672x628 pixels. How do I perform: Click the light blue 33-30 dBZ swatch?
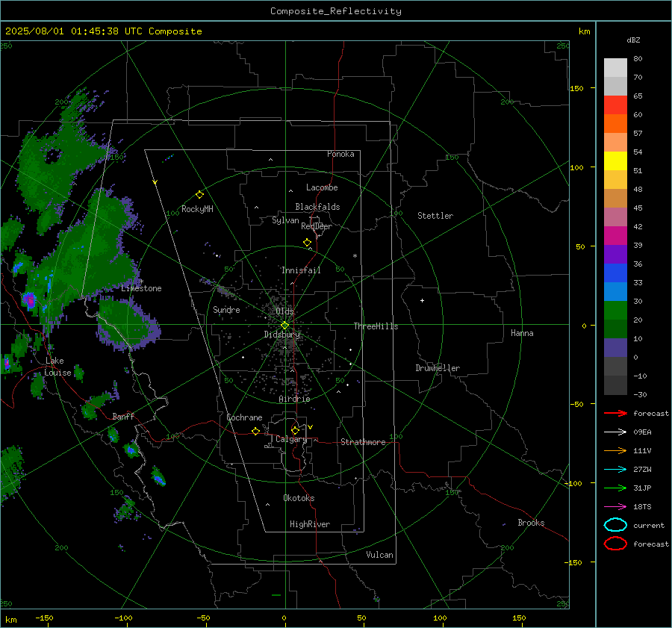click(x=615, y=291)
